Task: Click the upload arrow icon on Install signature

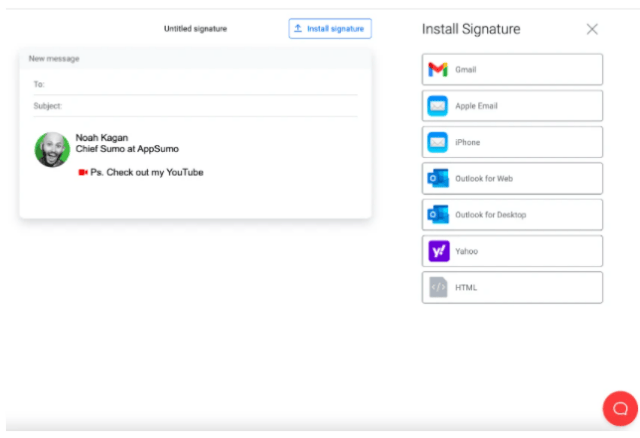Action: 298,28
